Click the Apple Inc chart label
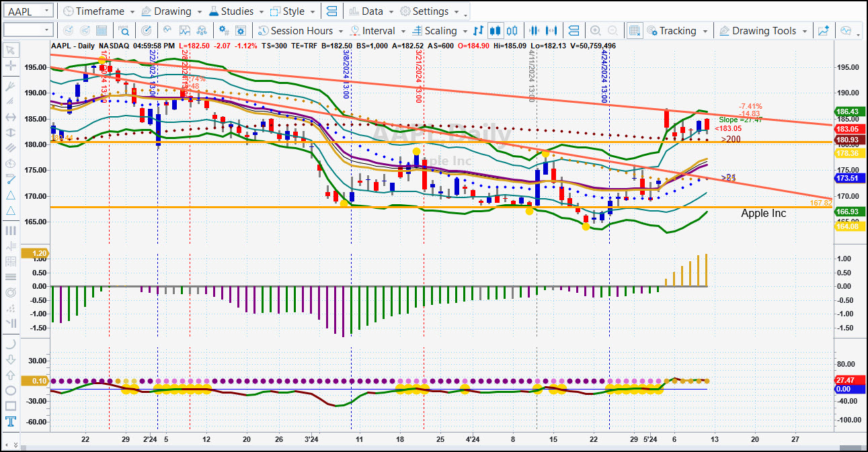The image size is (868, 452). pyautogui.click(x=764, y=213)
